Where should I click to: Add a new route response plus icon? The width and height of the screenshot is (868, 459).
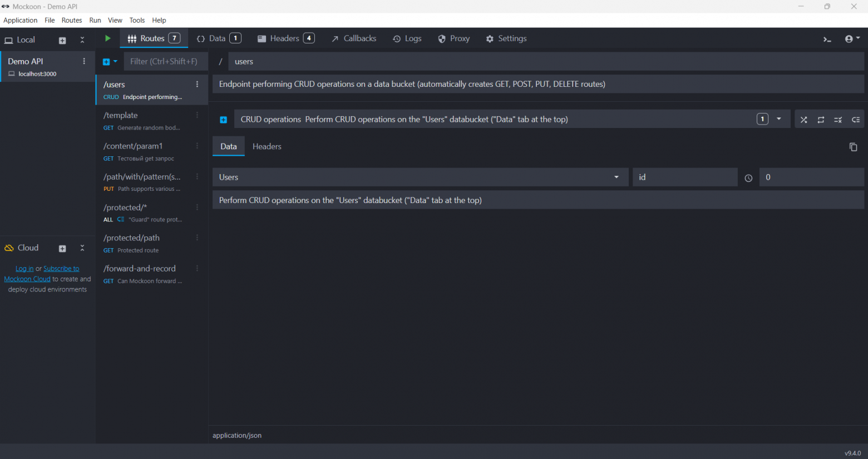tap(223, 120)
